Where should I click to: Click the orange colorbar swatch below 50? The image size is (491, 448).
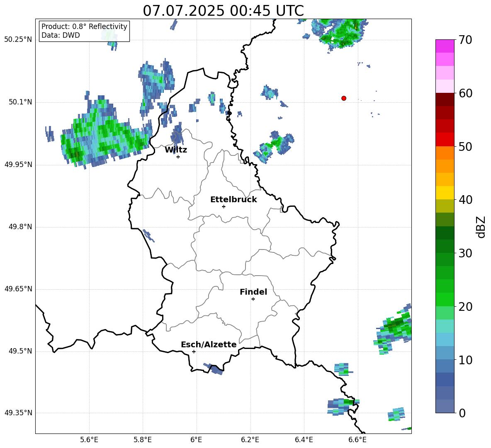pos(445,153)
